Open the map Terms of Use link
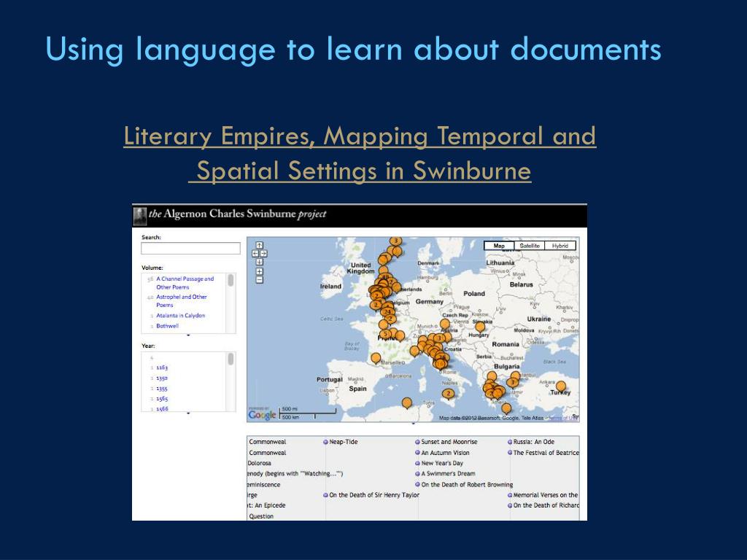The image size is (747, 560). [x=562, y=418]
